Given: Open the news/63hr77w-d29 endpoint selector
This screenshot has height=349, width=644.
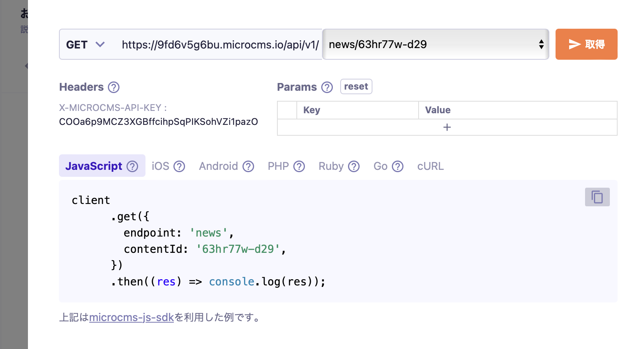Looking at the screenshot, I should 435,45.
